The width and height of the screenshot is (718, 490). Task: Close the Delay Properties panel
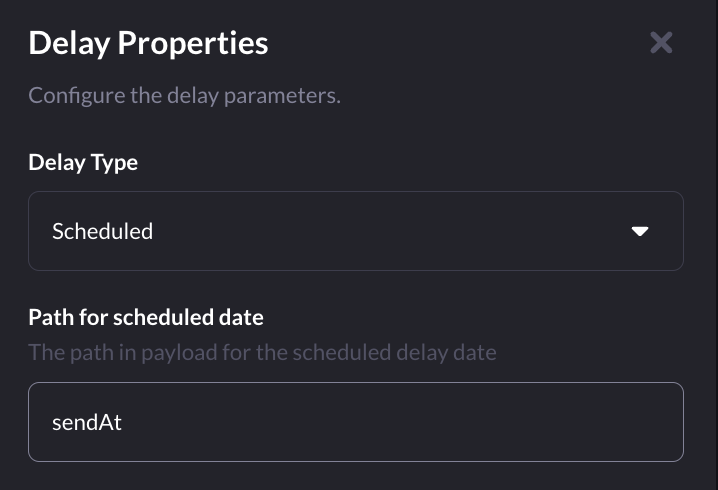(661, 43)
